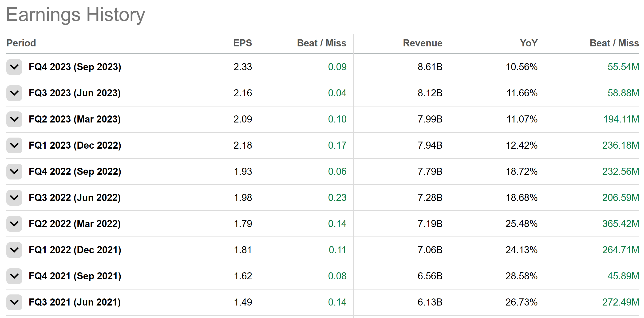Click the 55.54M revenue beat value
This screenshot has height=318, width=644.
(623, 67)
